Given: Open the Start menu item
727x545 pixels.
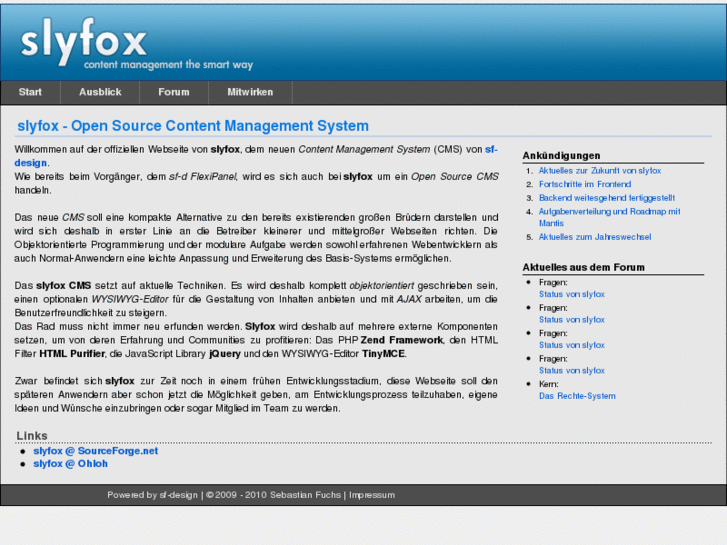Looking at the screenshot, I should (30, 92).
